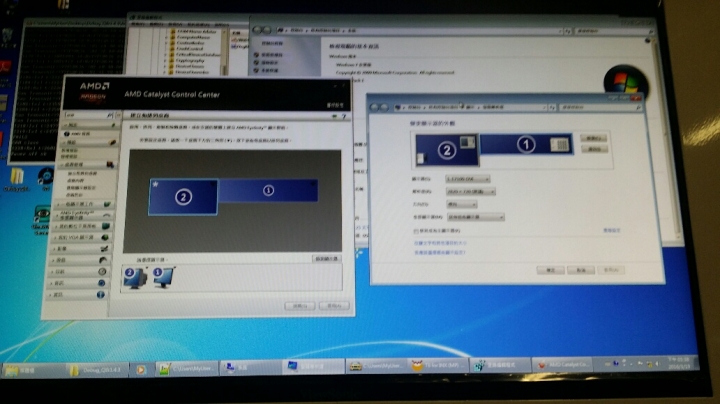Viewport: 720px width, 404px height.
Task: Click the Identify button in Screen Resolution
Action: [x=594, y=149]
